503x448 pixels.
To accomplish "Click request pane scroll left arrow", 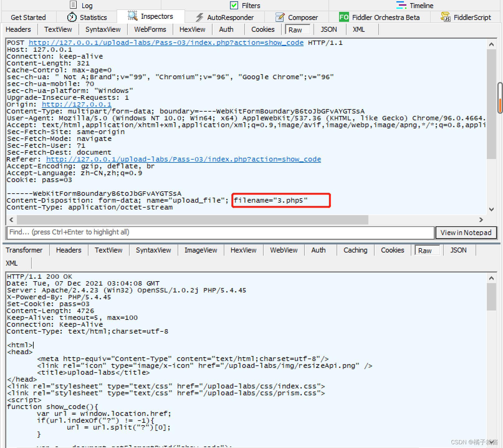I will pyautogui.click(x=12, y=220).
